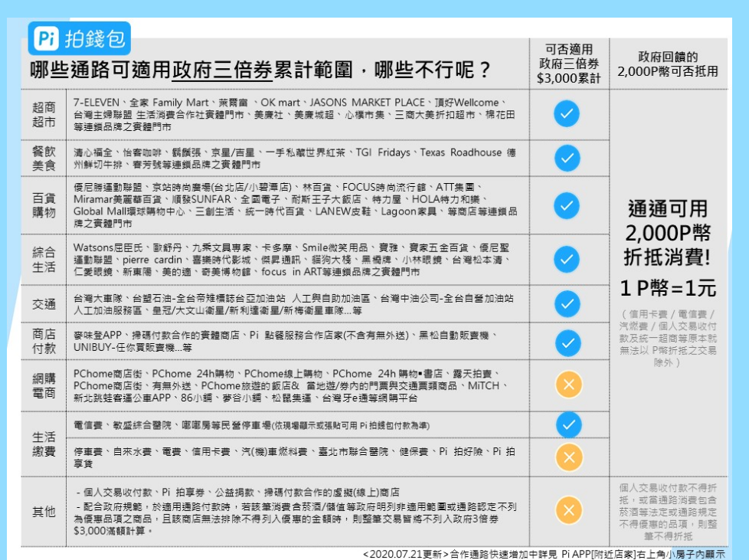Image resolution: width=749 pixels, height=560 pixels.
Task: Click the department store list starting with 優尼勝運動聯盟
Action: [295, 205]
